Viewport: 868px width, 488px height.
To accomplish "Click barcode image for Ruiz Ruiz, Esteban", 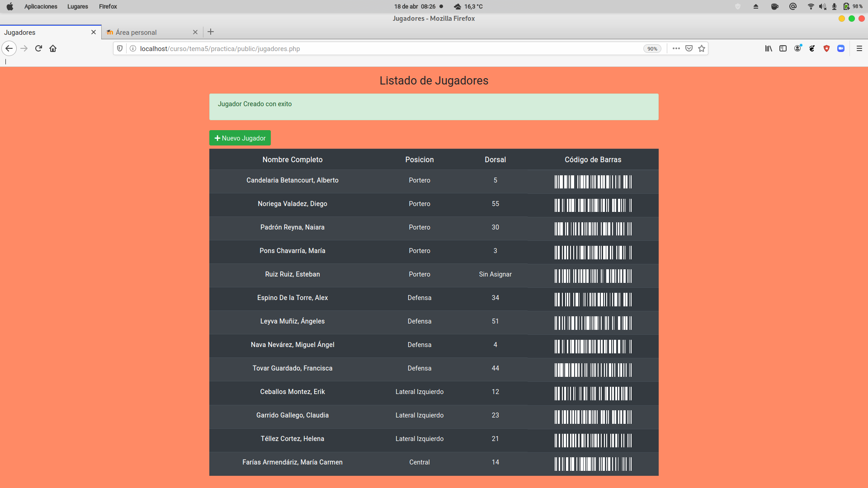I will [x=593, y=276].
